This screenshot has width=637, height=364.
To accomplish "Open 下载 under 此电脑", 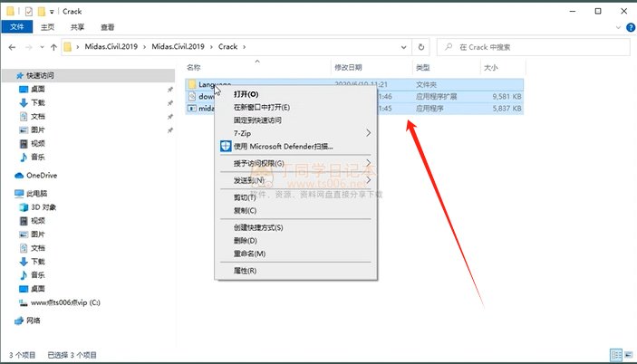I will coord(38,262).
